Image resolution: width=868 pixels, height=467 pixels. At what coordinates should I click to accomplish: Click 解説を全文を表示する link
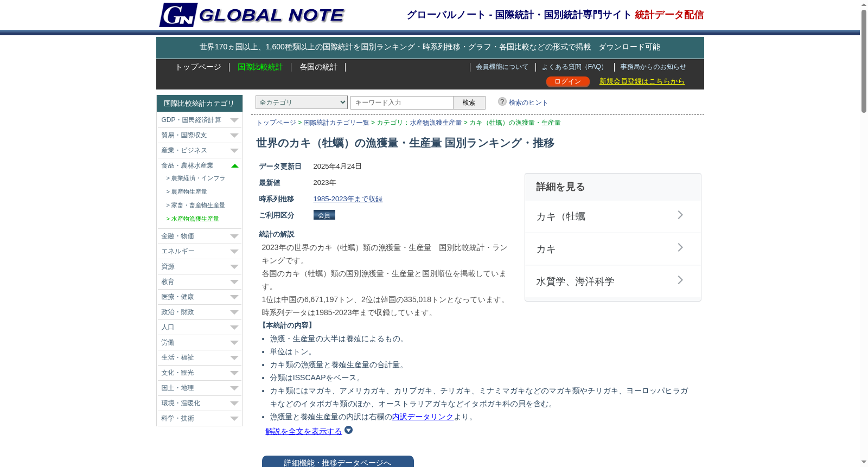304,431
